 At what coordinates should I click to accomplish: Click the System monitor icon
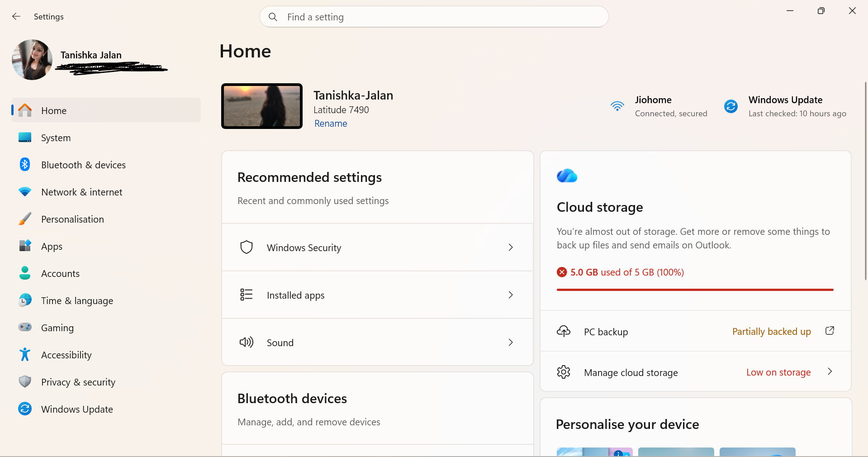[x=25, y=138]
